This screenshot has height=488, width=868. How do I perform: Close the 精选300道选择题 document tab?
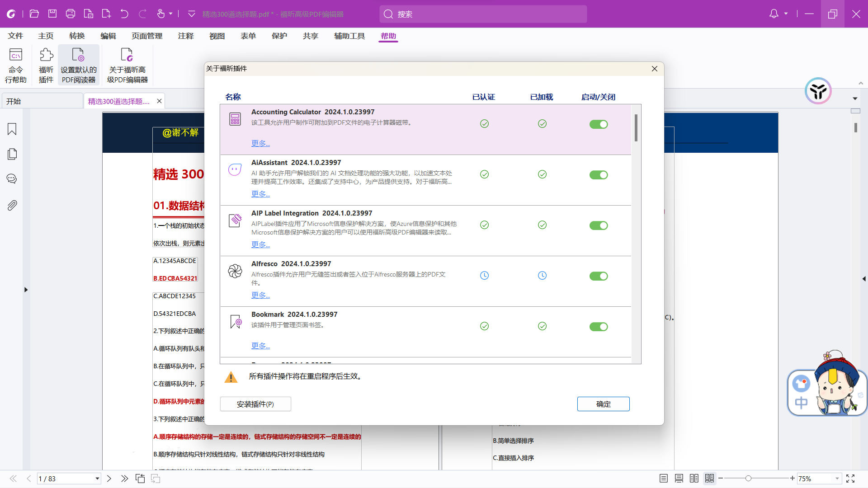[x=159, y=101]
